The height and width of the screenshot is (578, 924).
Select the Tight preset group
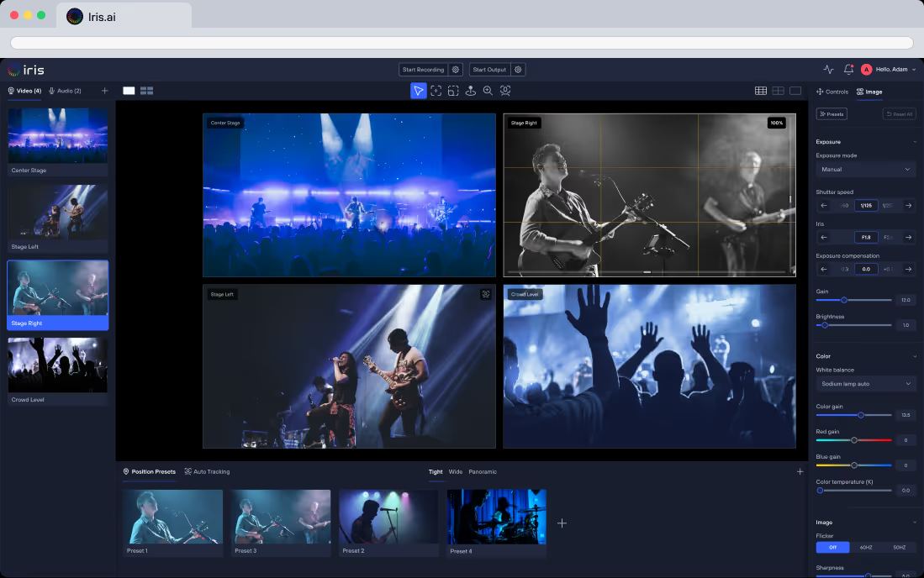point(436,471)
